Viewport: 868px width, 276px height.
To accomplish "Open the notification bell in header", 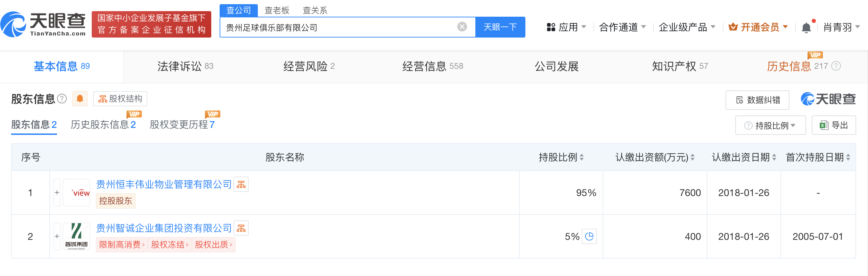I will pos(806,27).
